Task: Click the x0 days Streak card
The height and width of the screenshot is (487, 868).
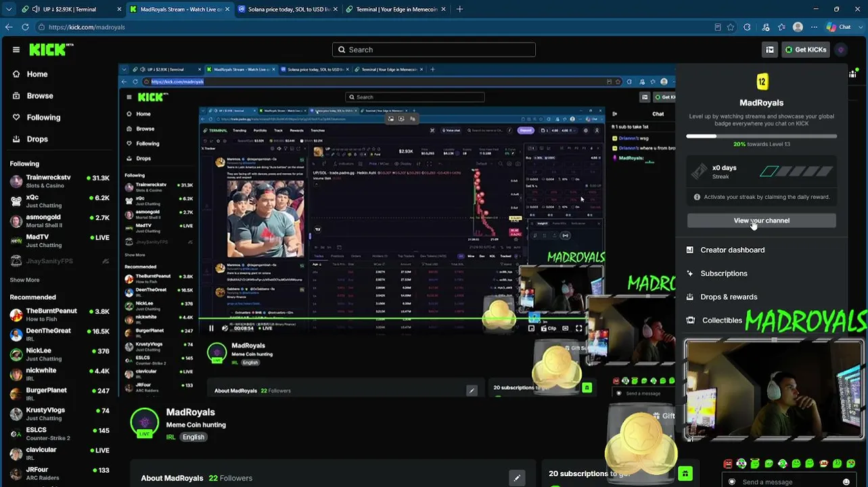Action: [762, 172]
